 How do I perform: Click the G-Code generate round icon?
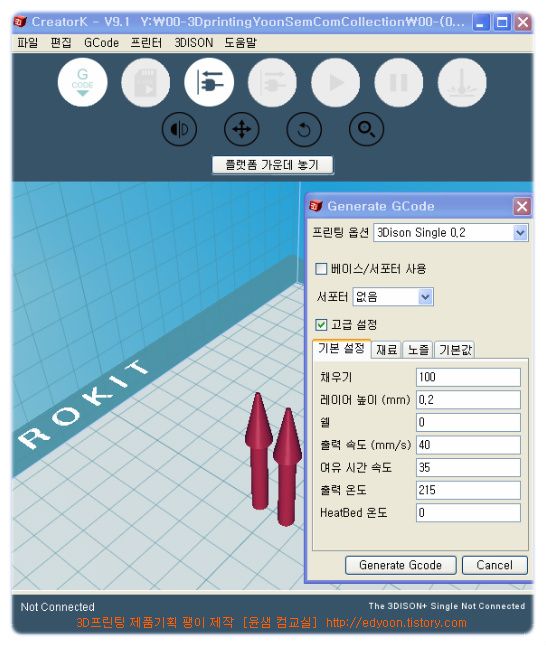pos(82,82)
